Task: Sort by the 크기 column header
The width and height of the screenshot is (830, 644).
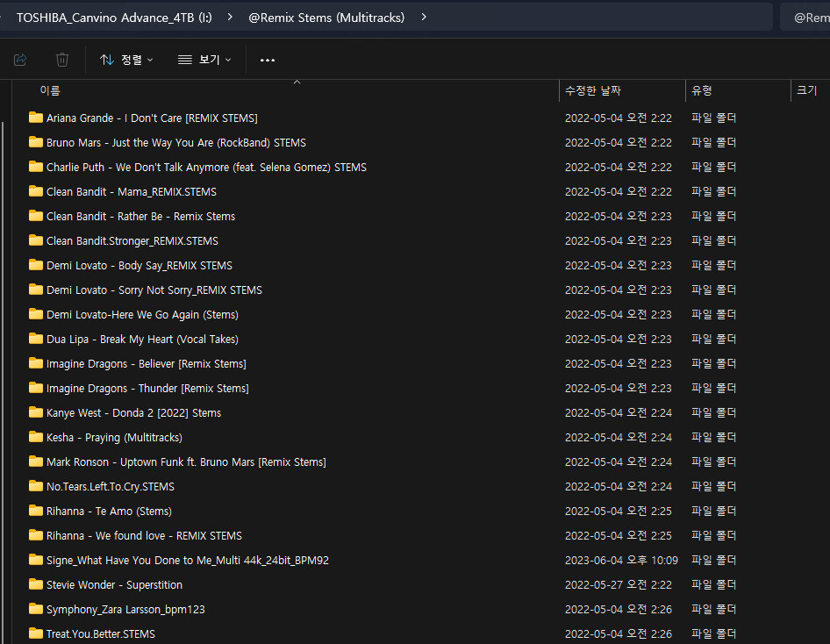Action: point(807,90)
